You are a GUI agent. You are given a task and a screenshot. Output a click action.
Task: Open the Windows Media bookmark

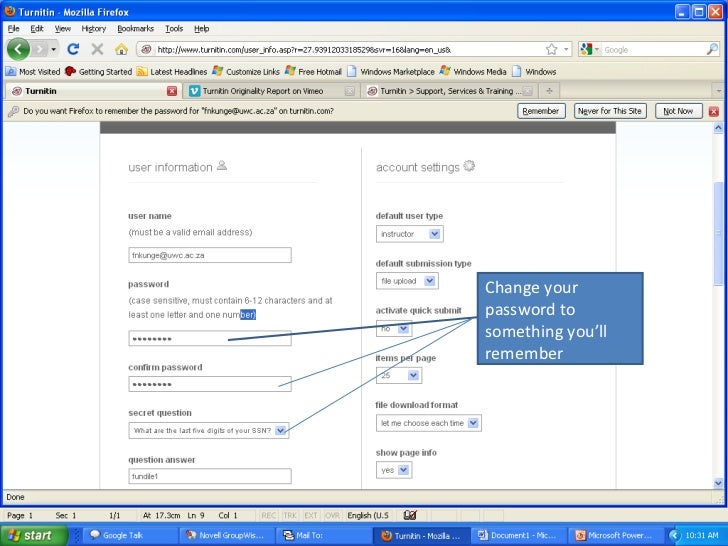tap(473, 72)
